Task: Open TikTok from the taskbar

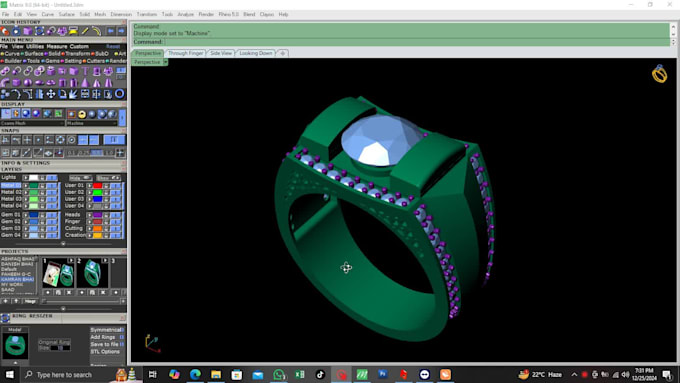Action: pyautogui.click(x=320, y=374)
